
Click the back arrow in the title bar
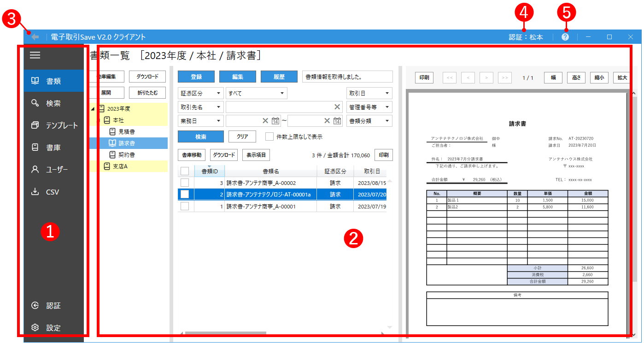(x=35, y=36)
